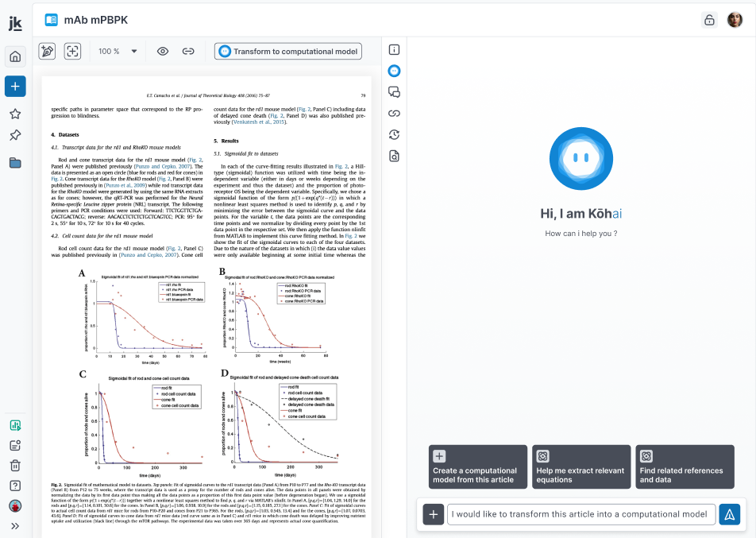The height and width of the screenshot is (538, 756).
Task: Toggle the eye visibility icon in toolbar
Action: tap(163, 51)
